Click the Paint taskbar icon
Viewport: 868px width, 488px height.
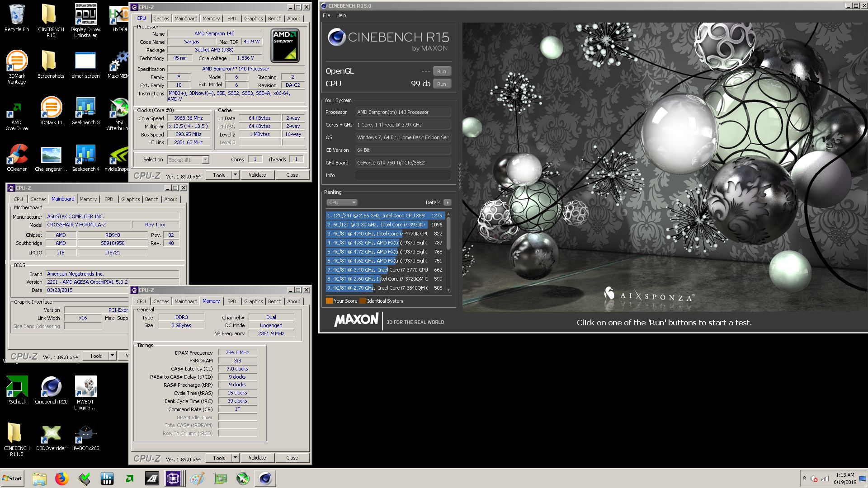coord(197,479)
